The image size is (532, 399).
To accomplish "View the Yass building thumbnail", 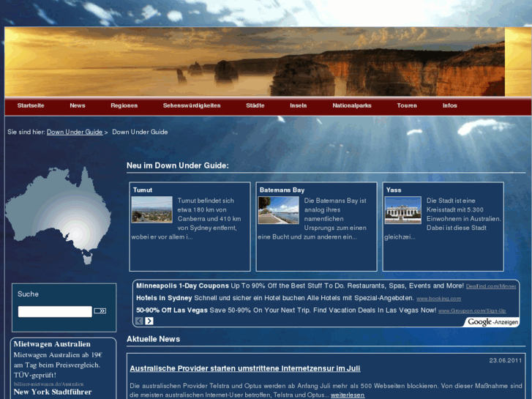I will click(403, 210).
